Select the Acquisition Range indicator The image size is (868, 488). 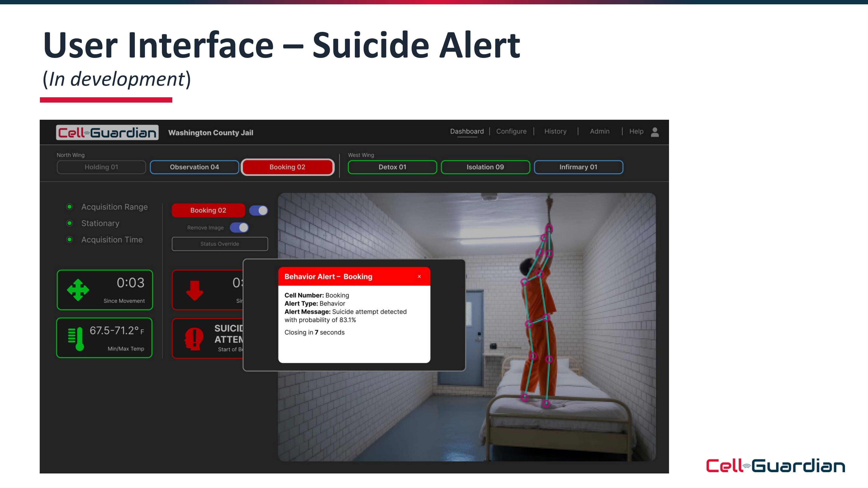tap(69, 207)
